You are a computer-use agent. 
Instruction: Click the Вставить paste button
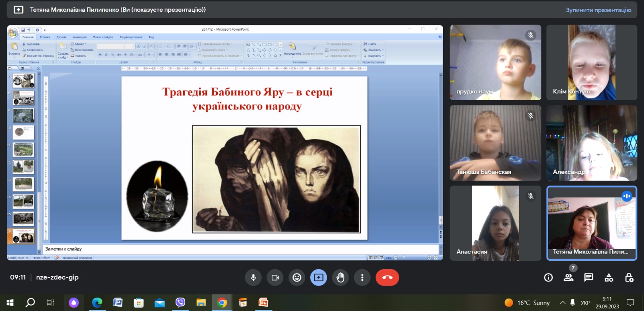14,49
